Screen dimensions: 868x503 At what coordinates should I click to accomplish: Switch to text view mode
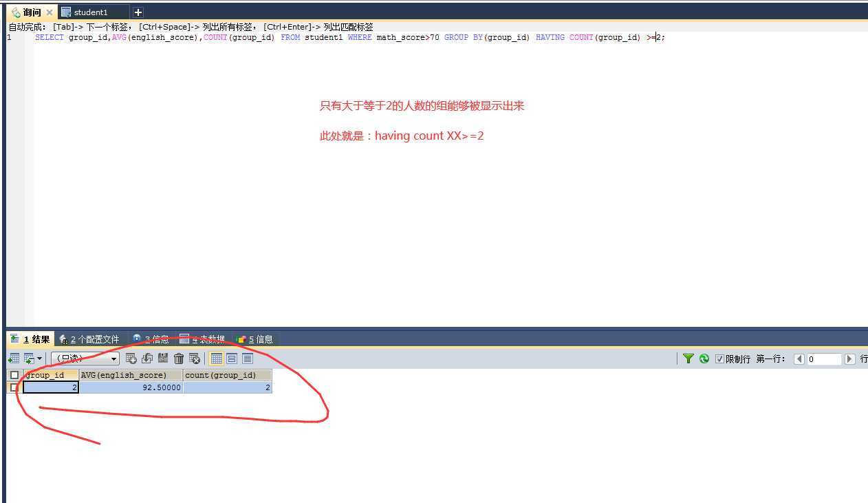point(248,358)
